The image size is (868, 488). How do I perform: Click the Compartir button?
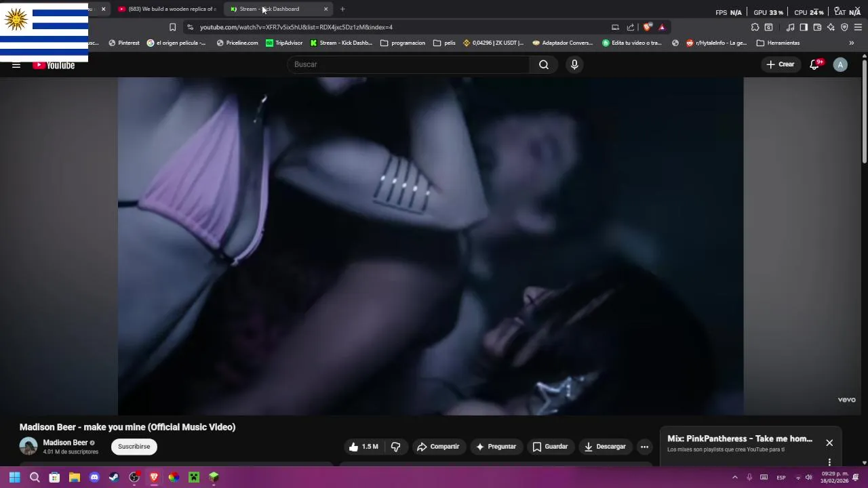tap(438, 447)
